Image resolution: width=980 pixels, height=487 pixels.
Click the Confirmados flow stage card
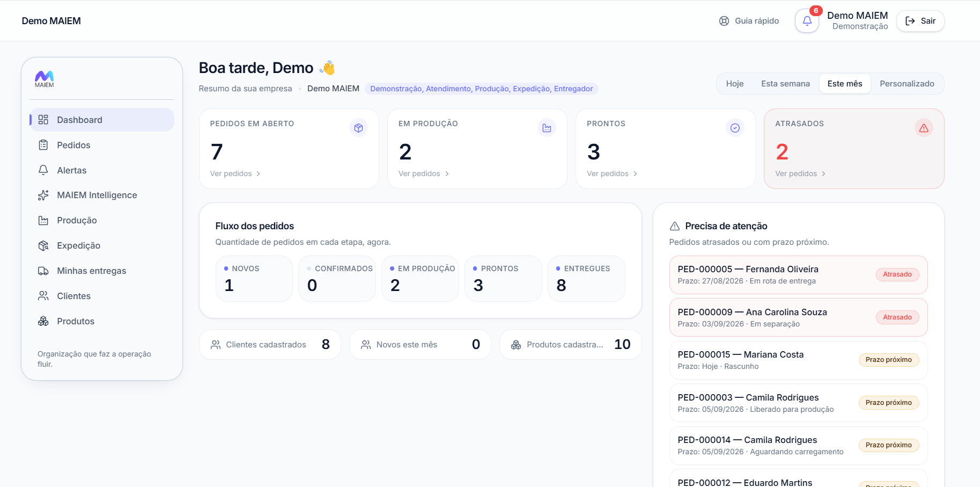[337, 279]
